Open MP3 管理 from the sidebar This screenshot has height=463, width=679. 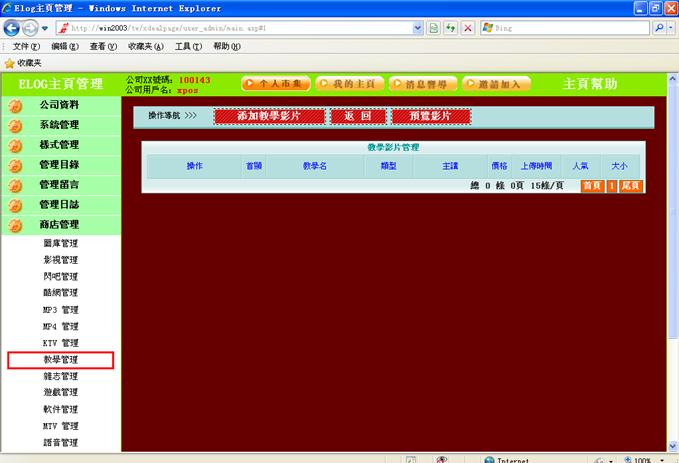point(60,310)
